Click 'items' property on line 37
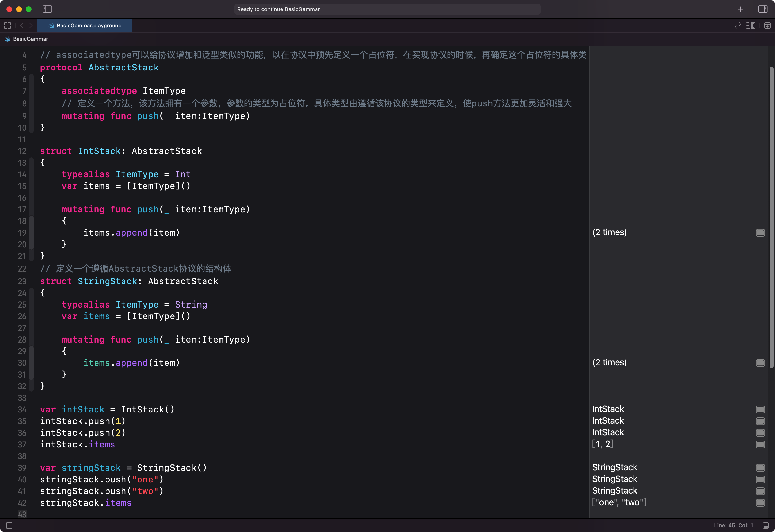The height and width of the screenshot is (532, 775). coord(102,444)
